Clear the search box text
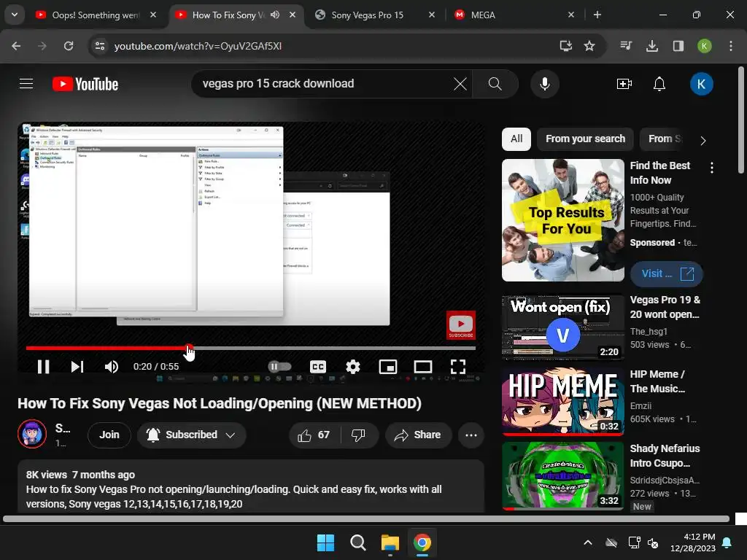The height and width of the screenshot is (560, 747). point(460,84)
